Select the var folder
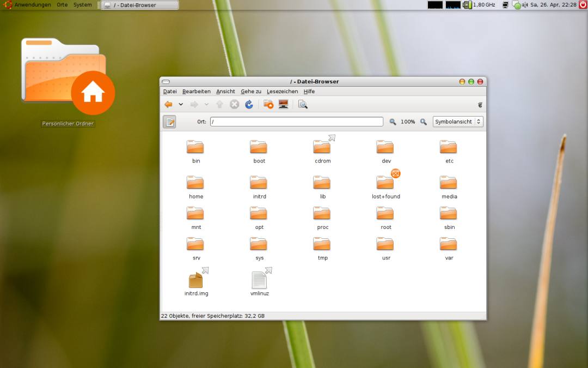This screenshot has height=368, width=588. (449, 248)
